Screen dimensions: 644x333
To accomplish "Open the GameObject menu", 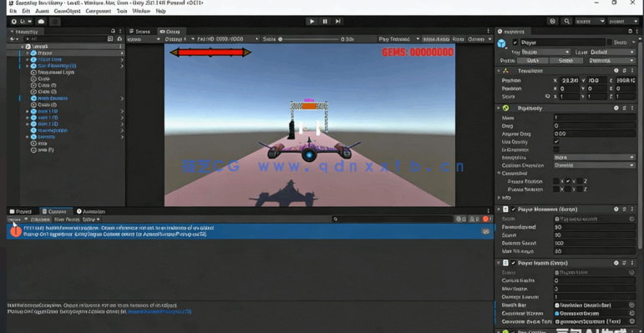I will click(68, 11).
